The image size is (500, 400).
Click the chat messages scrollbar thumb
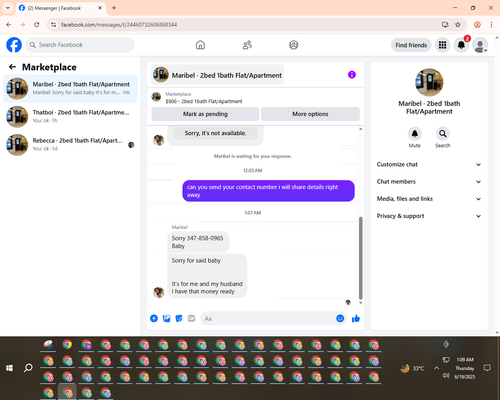click(x=360, y=258)
